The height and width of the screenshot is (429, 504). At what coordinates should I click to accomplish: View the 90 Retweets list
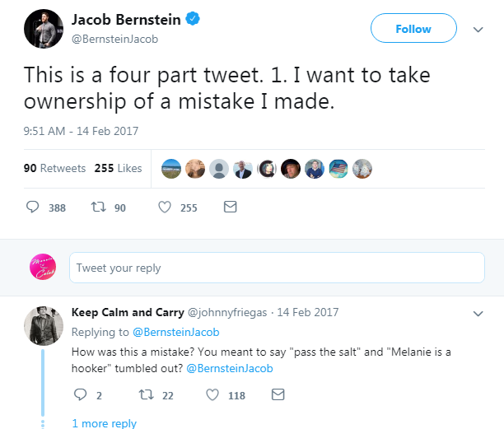54,168
